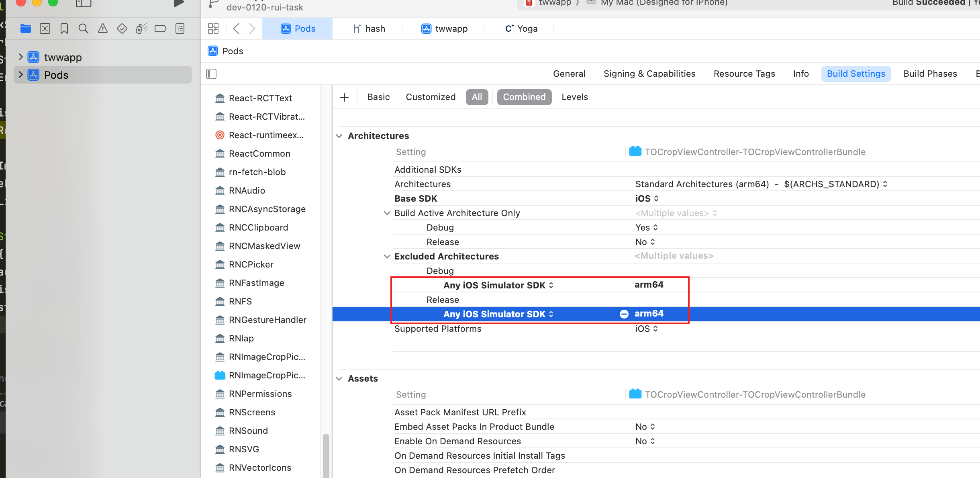Switch to the Build Phases tab
Viewport: 980px width, 478px height.
click(x=930, y=74)
